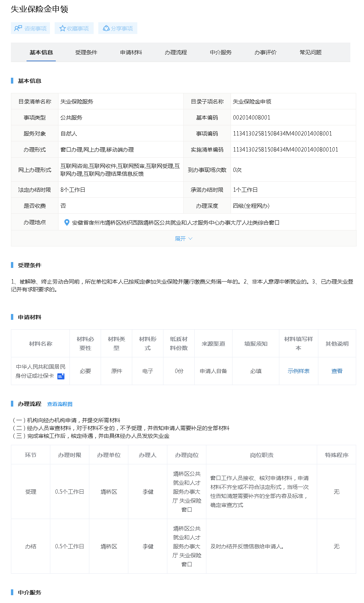
Task: Select the 办理流程 tab
Action: point(176,52)
